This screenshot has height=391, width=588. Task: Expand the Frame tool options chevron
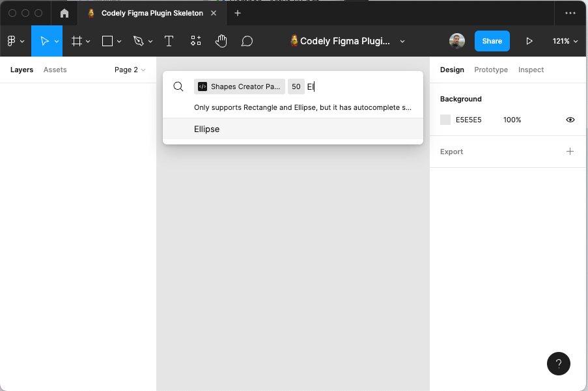tap(88, 41)
